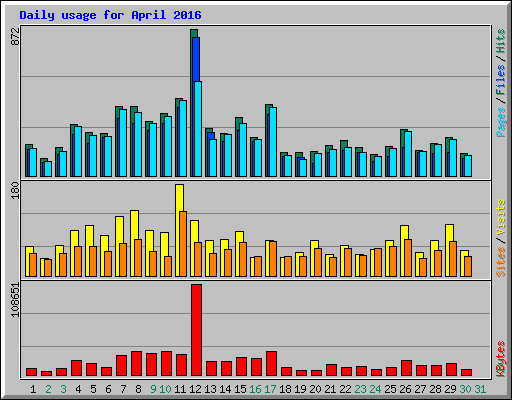Click day label '18' on the x-axis
Image resolution: width=512 pixels, height=400 pixels.
285,389
